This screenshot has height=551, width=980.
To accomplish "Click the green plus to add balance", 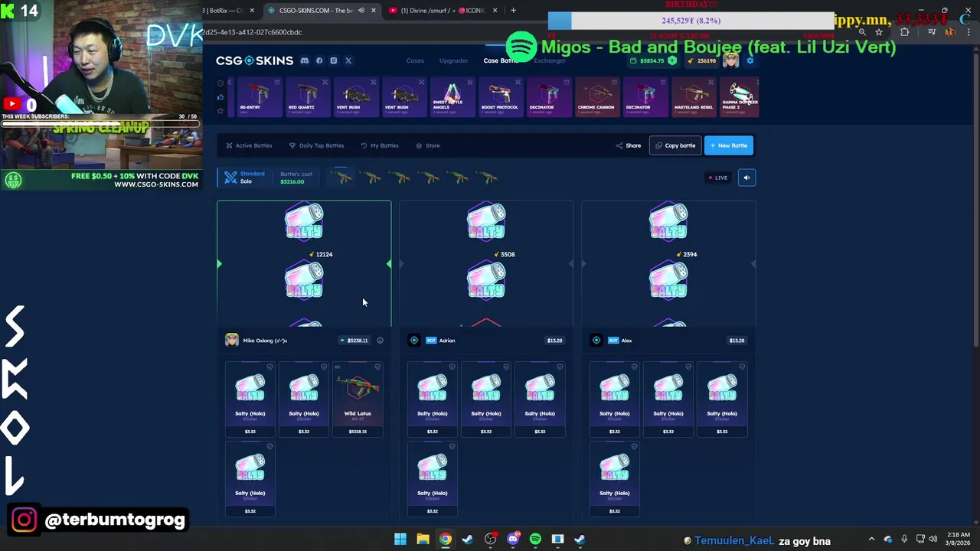I will [x=672, y=60].
